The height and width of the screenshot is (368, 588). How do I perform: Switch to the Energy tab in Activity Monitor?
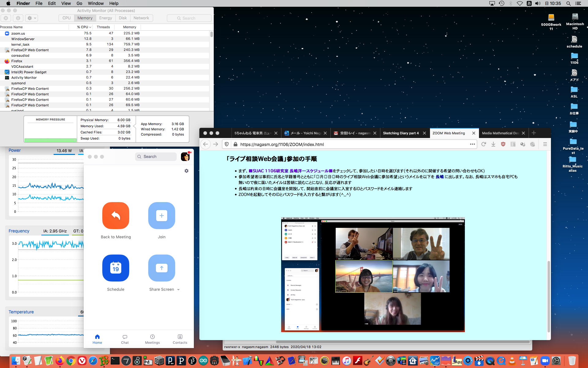(x=105, y=18)
